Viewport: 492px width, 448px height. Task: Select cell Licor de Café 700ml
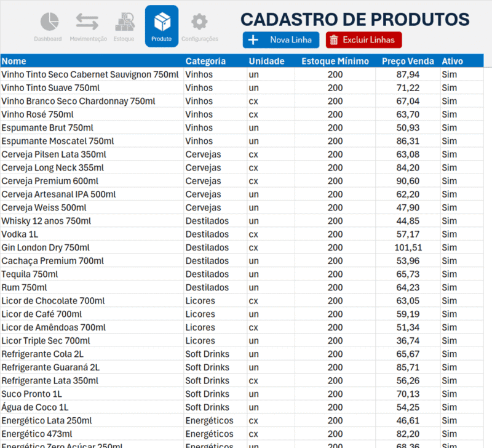92,314
